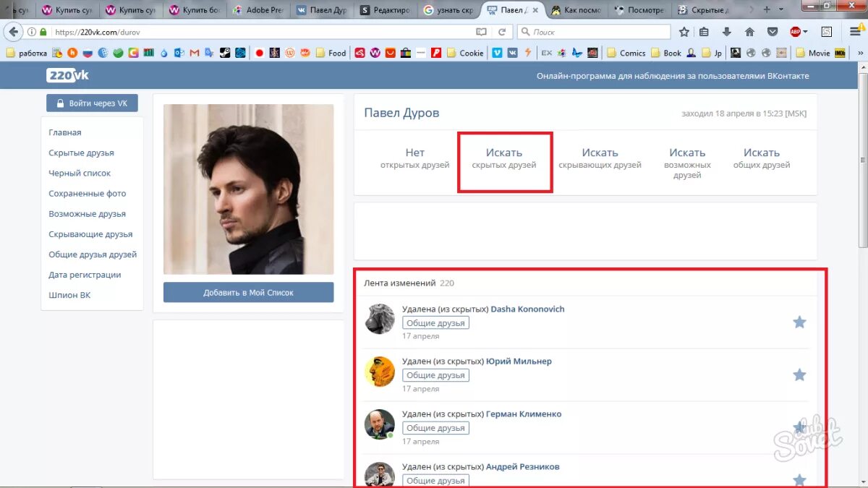This screenshot has width=868, height=488.
Task: Open the bookmarks library clipboard icon
Action: tap(705, 33)
